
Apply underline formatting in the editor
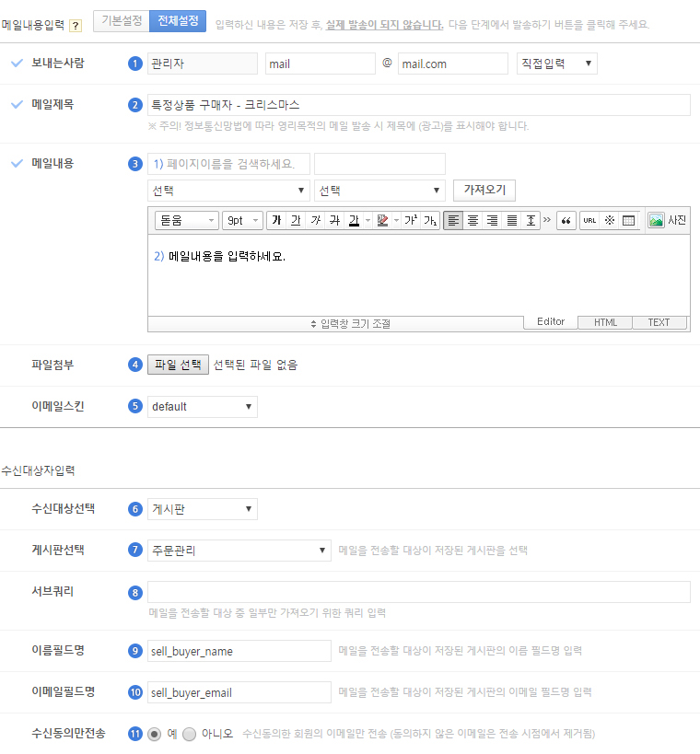pos(296,221)
